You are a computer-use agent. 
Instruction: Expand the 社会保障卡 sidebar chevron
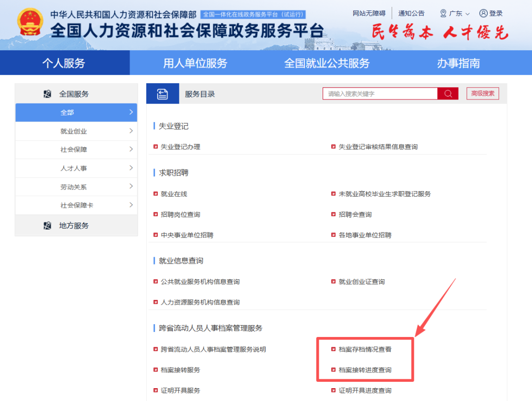[131, 205]
